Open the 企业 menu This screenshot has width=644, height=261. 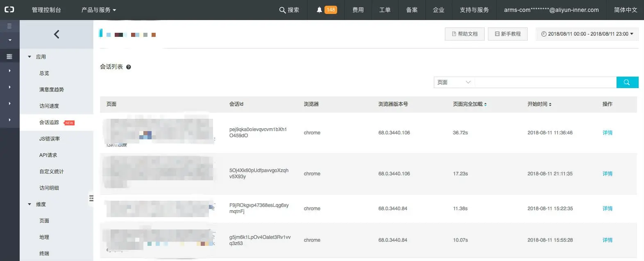point(438,10)
